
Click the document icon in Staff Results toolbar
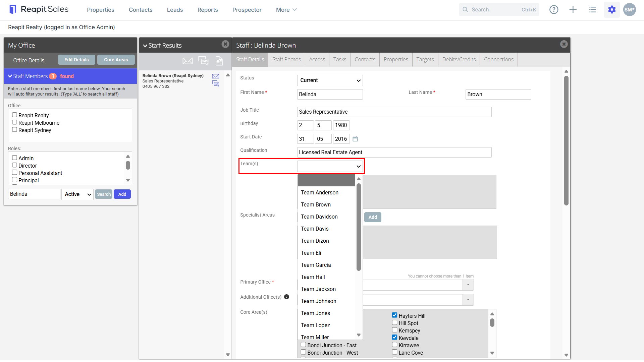219,61
